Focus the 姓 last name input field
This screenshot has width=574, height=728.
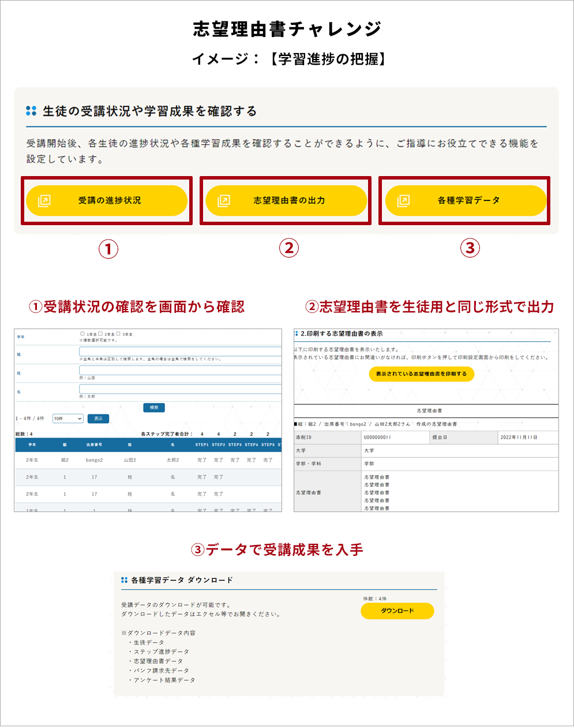180,371
